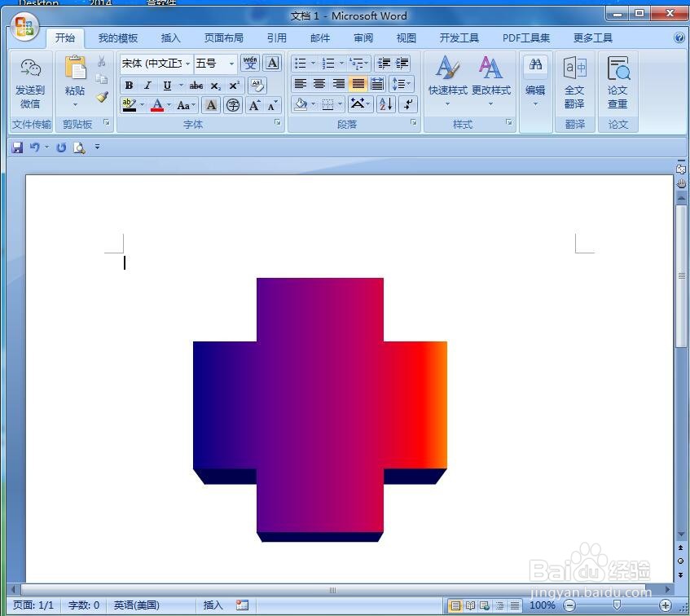Toggle italic formatting
This screenshot has height=616, width=690.
pyautogui.click(x=148, y=86)
